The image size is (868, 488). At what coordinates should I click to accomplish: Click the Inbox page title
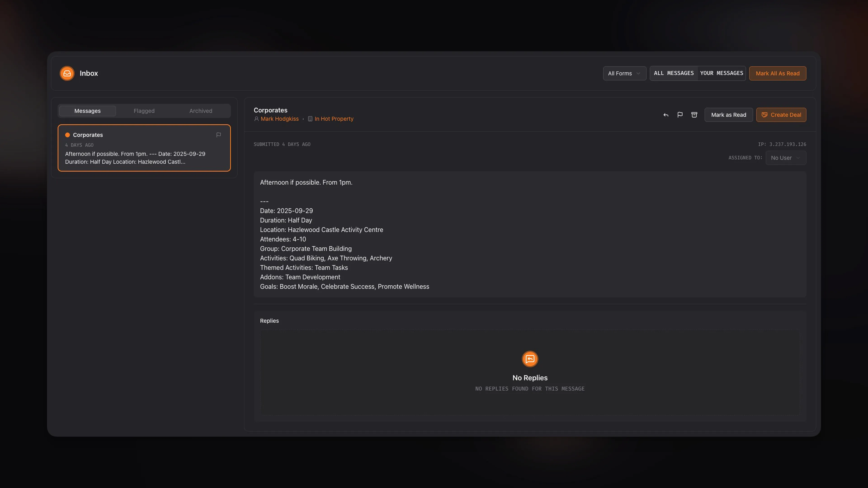[x=89, y=73]
